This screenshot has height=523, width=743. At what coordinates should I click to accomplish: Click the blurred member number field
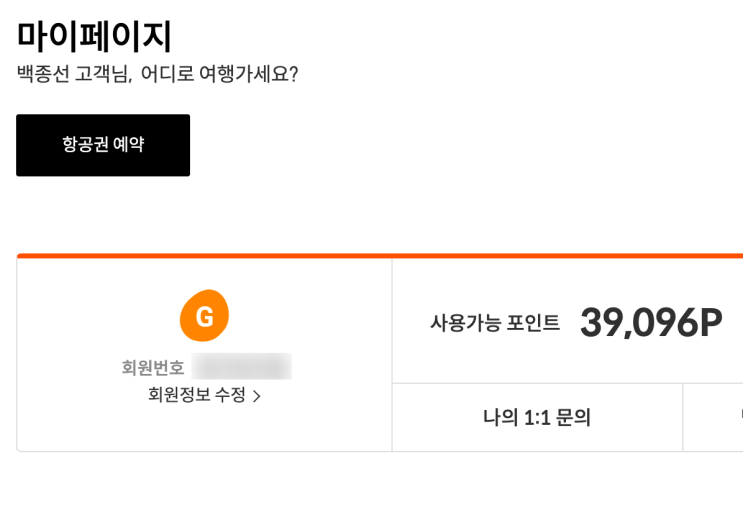tap(242, 367)
